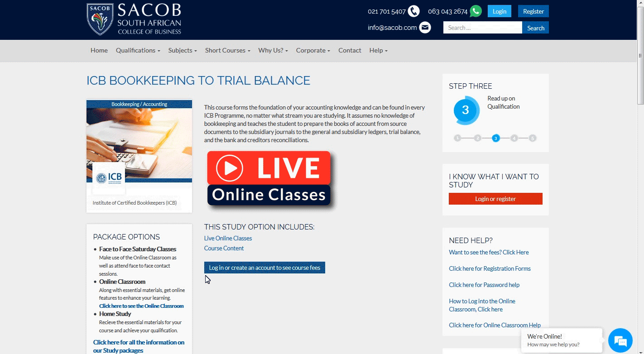Open Online Classroom Help link

click(x=495, y=325)
